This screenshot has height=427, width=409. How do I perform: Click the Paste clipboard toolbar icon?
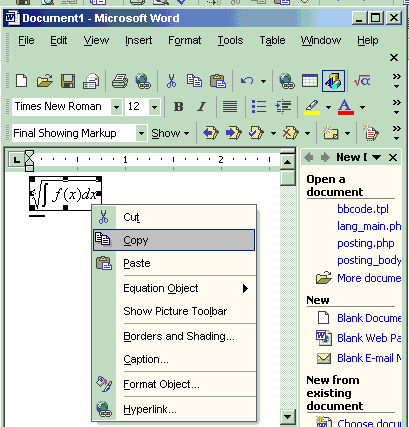point(218,81)
